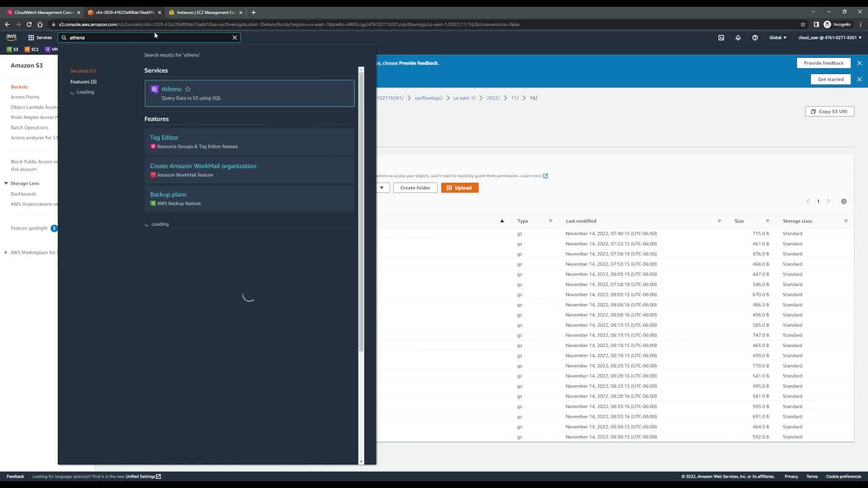Star Athena as a favorite service
This screenshot has height=488, width=868.
click(188, 89)
